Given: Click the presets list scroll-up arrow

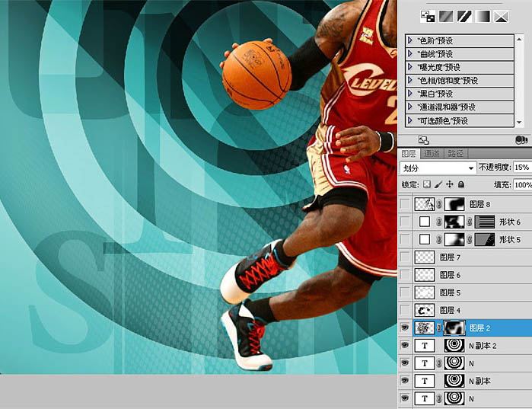Looking at the screenshot, I should [519, 40].
